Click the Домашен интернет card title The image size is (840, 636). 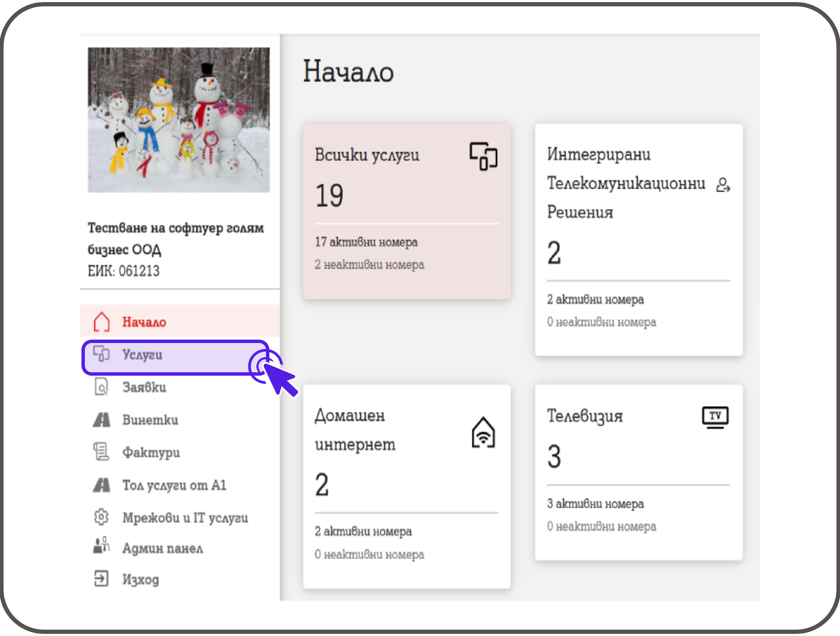coord(355,430)
